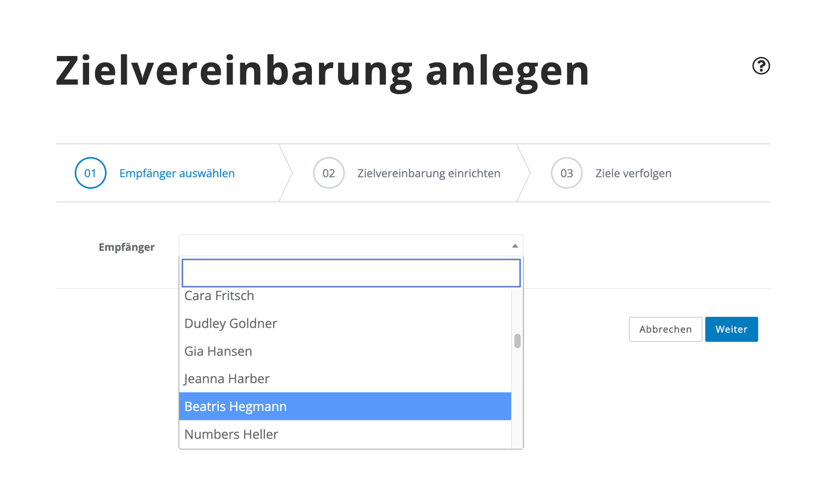Screen dimensions: 825x504
Task: Select Cara Fritsch from the list
Action: click(x=345, y=296)
